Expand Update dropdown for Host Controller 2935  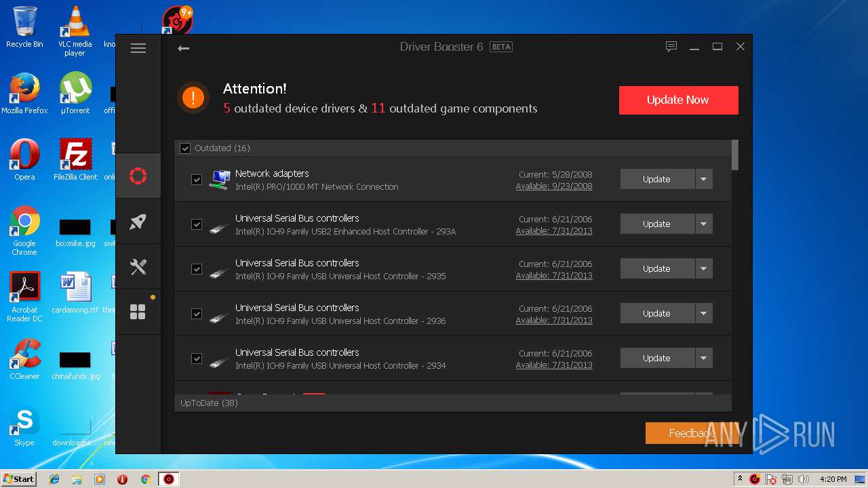pos(704,268)
